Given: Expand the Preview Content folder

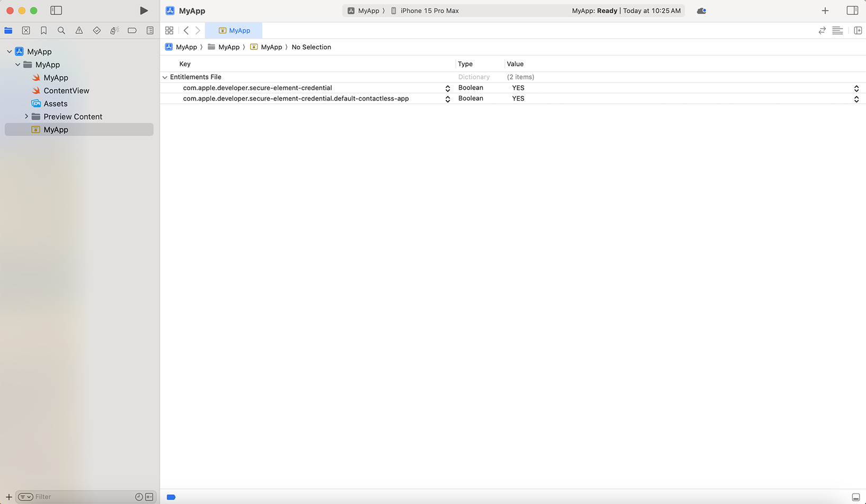Looking at the screenshot, I should point(26,117).
